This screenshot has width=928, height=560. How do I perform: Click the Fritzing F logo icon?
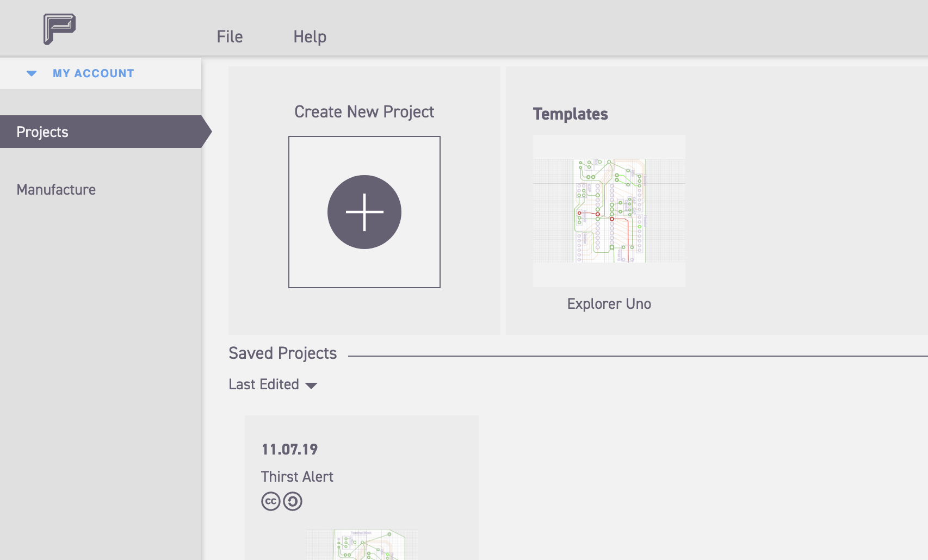pos(59,29)
